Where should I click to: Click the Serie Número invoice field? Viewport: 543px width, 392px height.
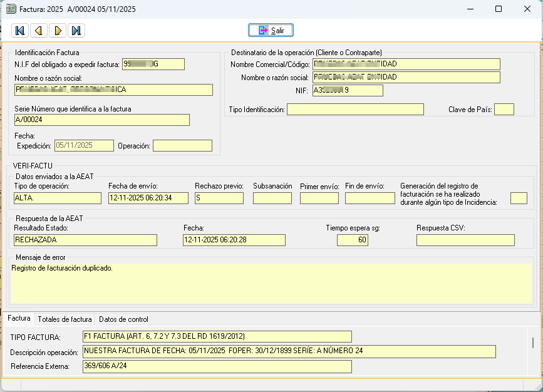coord(101,120)
